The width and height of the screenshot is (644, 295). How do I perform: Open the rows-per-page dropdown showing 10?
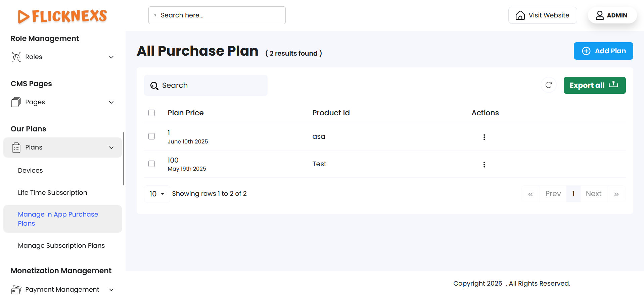(157, 194)
